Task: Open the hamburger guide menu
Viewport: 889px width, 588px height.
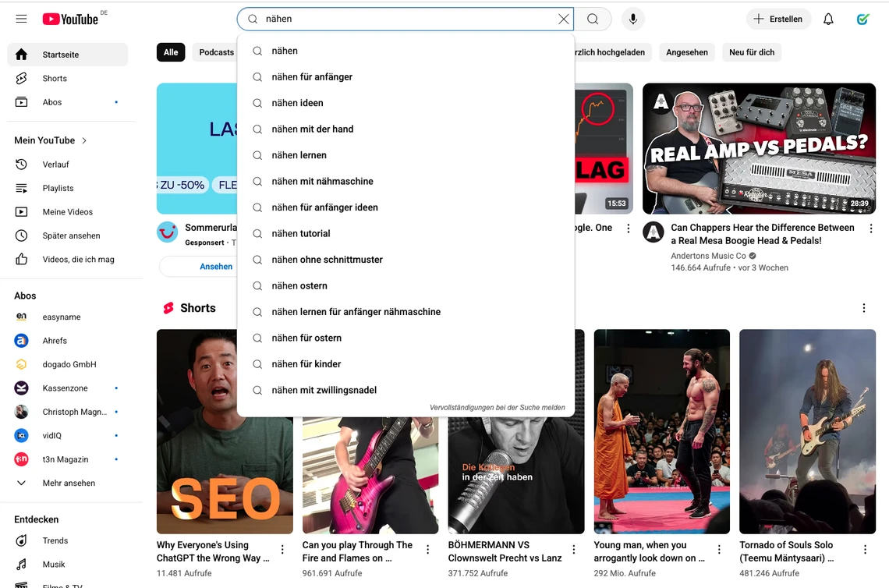Action: click(21, 19)
